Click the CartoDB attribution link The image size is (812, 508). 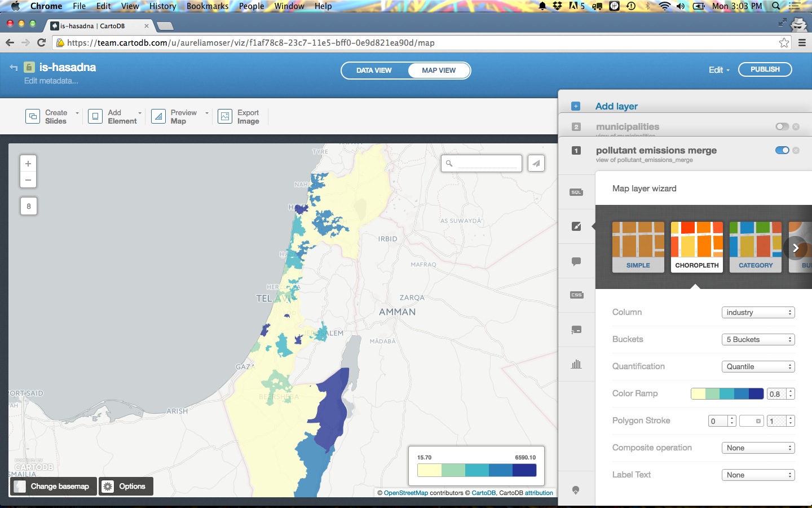483,493
